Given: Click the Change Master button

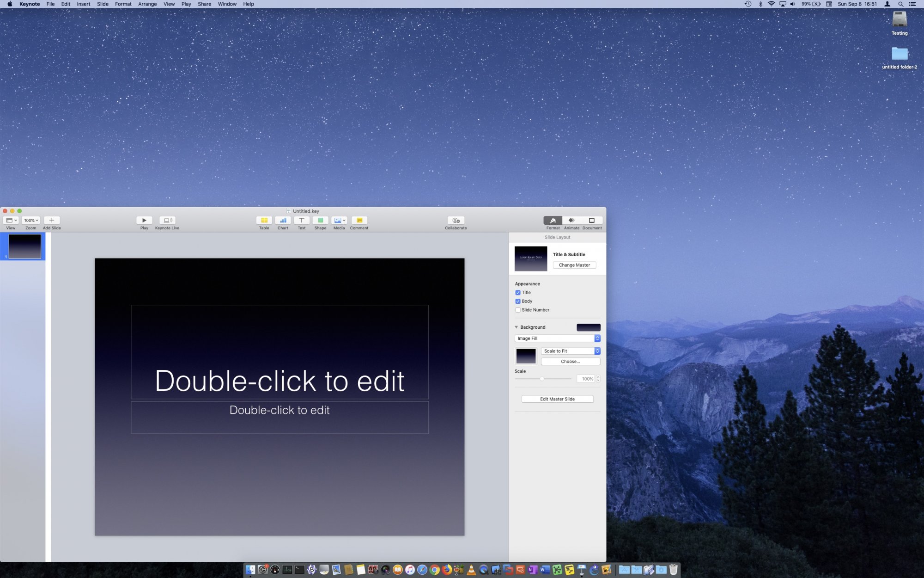Looking at the screenshot, I should pos(574,265).
